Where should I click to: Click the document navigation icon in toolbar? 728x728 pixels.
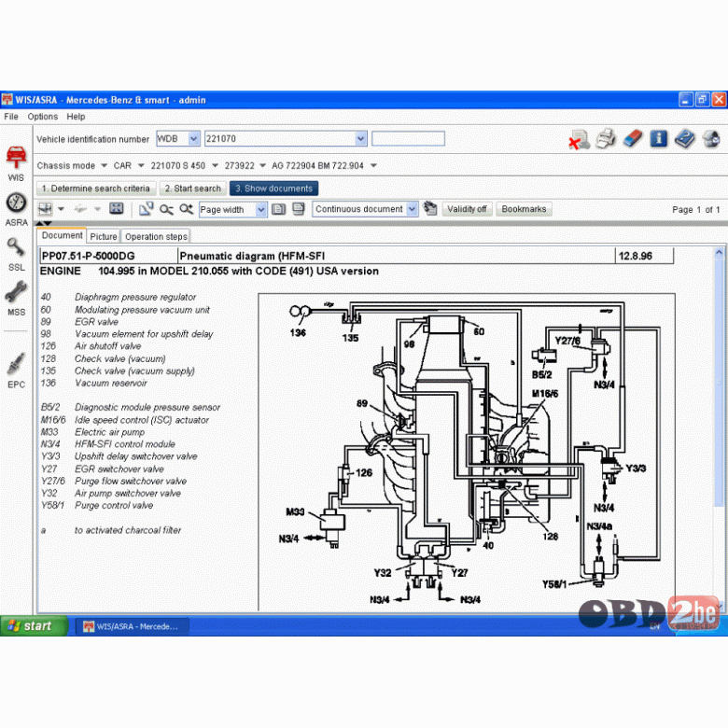point(46,209)
